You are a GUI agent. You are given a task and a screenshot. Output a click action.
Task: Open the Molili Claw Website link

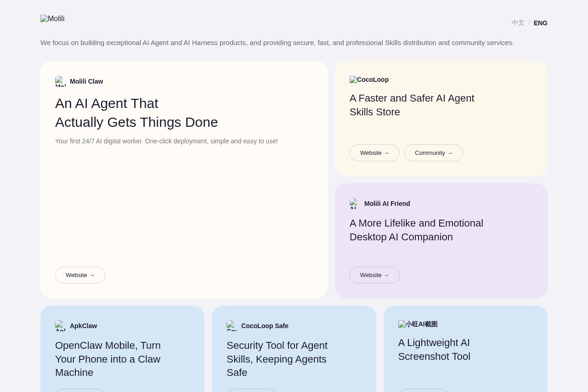(80, 275)
